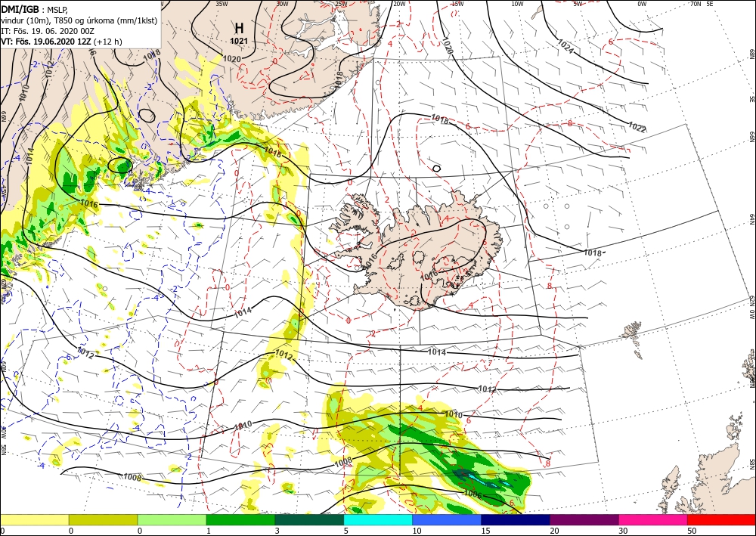Click the red 50 mm legend swatch
756x536 pixels.
[x=722, y=519]
